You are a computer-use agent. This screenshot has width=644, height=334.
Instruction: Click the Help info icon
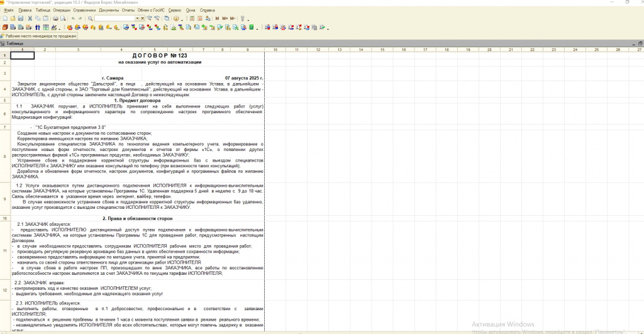click(x=176, y=18)
